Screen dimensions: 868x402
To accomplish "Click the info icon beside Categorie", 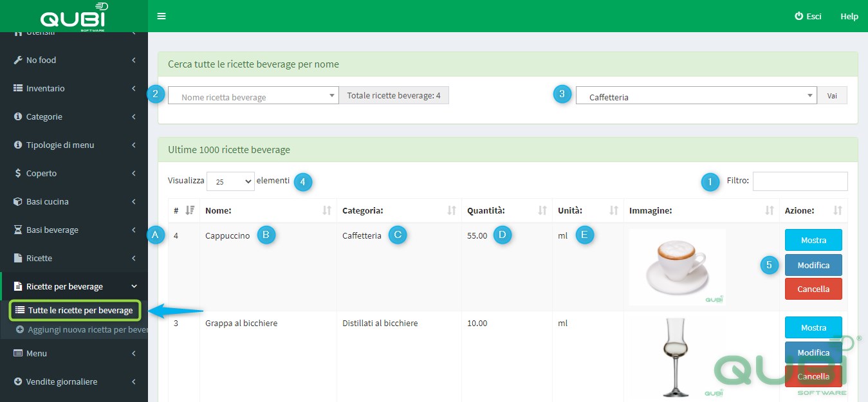I will 18,116.
